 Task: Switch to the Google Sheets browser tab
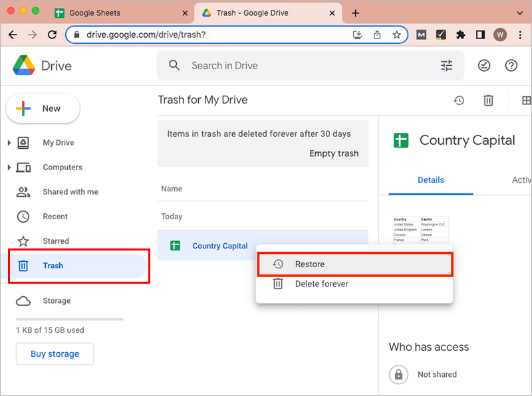click(x=121, y=13)
